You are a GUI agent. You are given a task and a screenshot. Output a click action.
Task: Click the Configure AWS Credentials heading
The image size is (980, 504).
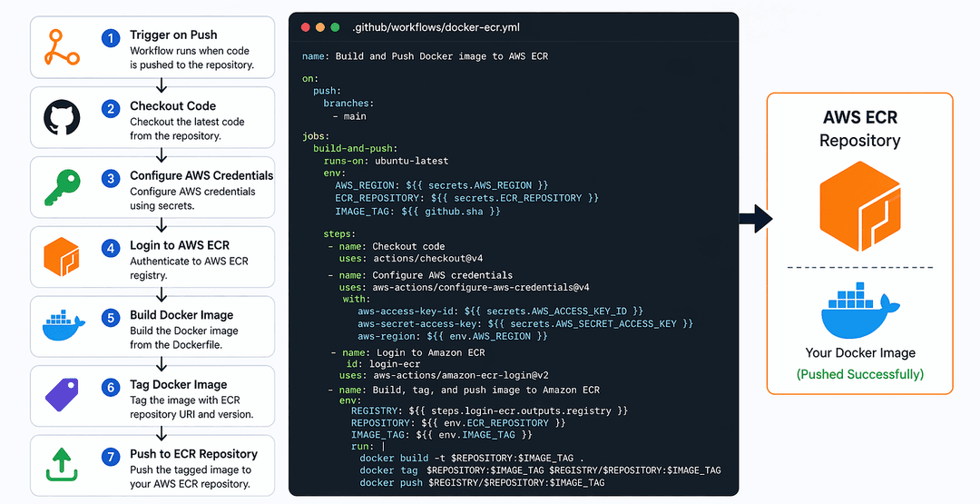201,175
